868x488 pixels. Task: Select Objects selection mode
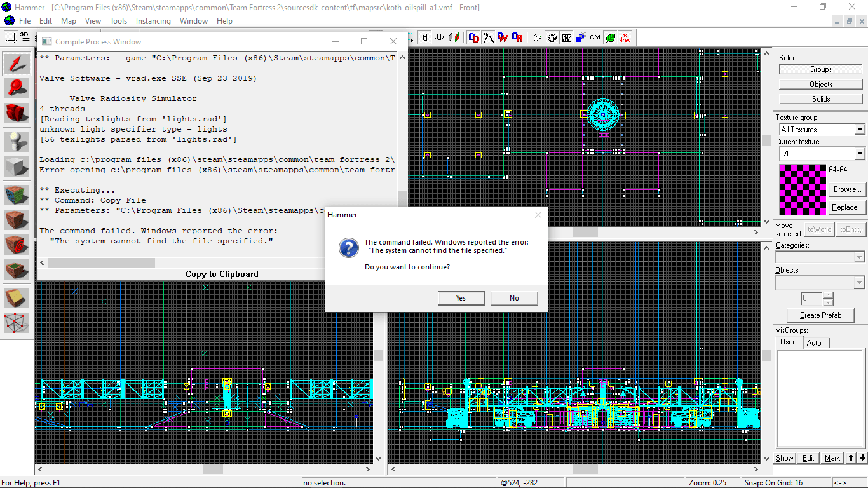[821, 84]
